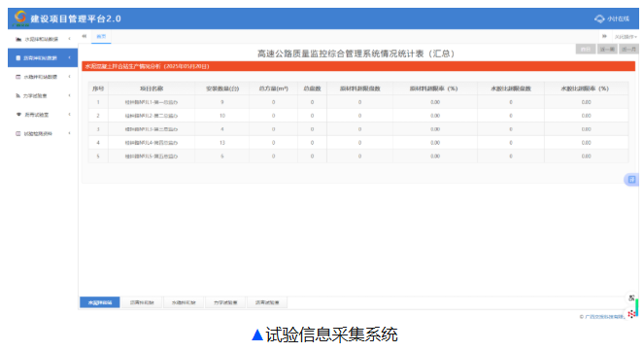Select the 首页 page tab
Image resolution: width=644 pixels, height=352 pixels.
101,37
